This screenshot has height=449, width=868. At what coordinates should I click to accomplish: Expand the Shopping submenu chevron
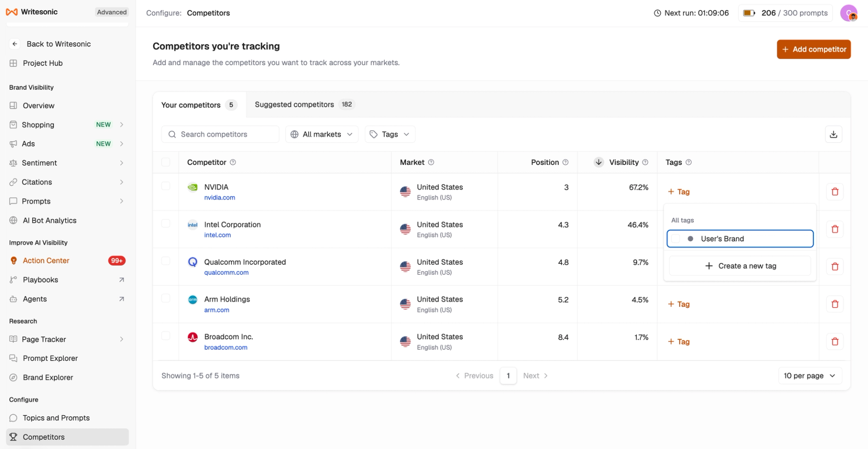coord(122,125)
